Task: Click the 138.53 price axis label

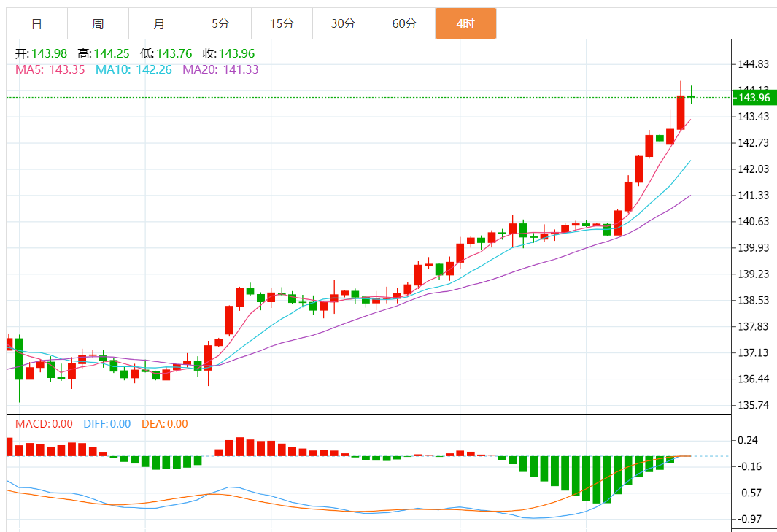Action: point(753,301)
